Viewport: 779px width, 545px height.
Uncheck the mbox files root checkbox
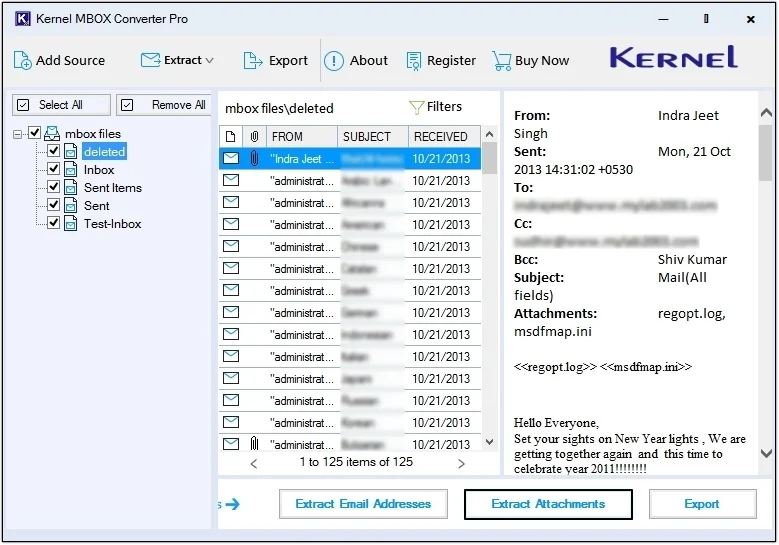click(x=34, y=133)
